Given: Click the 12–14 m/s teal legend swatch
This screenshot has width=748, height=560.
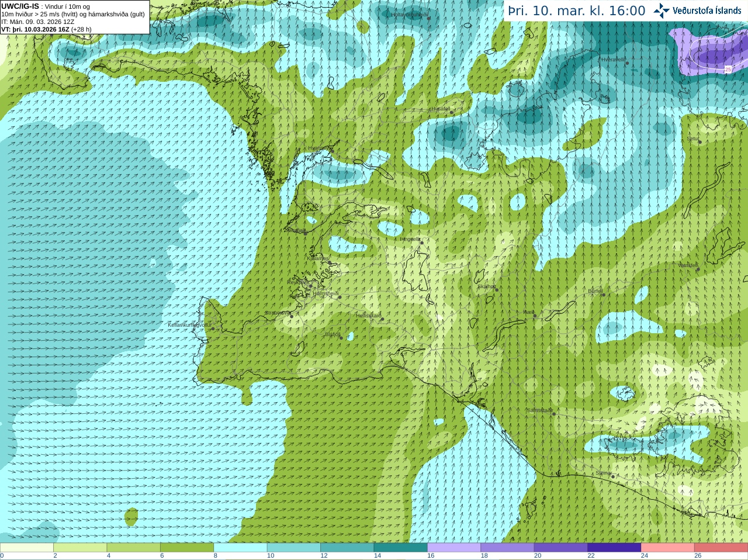Looking at the screenshot, I should click(x=347, y=548).
